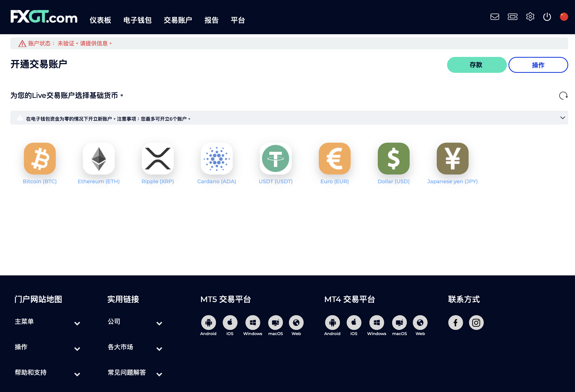Expand 操作 footer section chevron

77,349
